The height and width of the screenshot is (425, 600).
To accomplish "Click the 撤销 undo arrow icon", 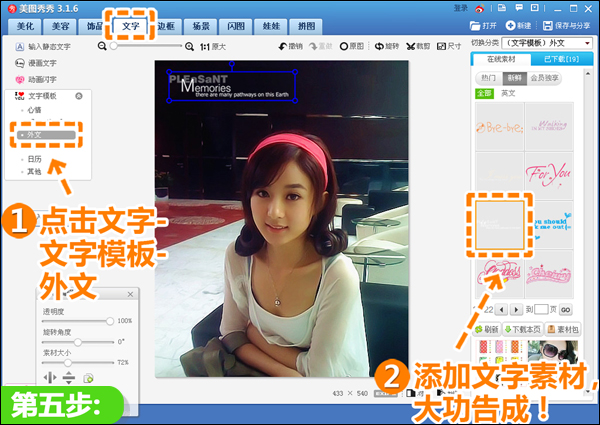I will 283,46.
